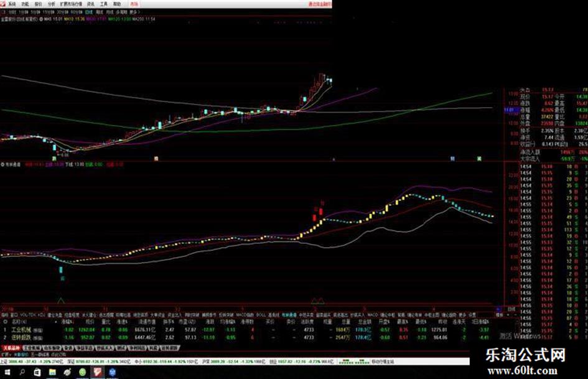Select the 5分钟 period
Screen dimensions: 588x379
point(35,12)
